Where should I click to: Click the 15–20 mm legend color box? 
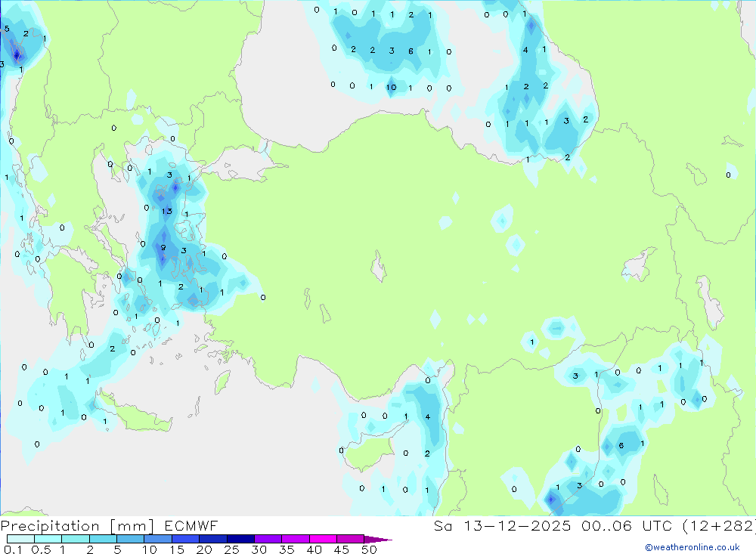[186, 539]
